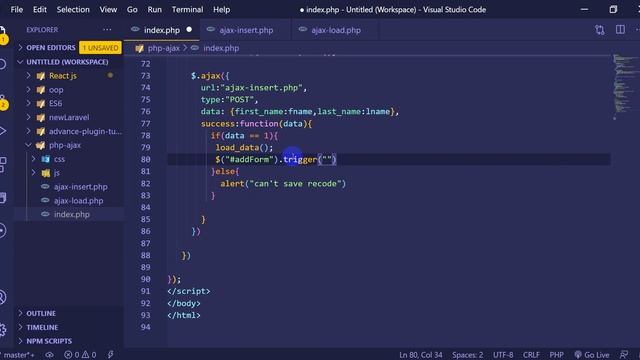Open Help menu
640x360 pixels.
221,9
